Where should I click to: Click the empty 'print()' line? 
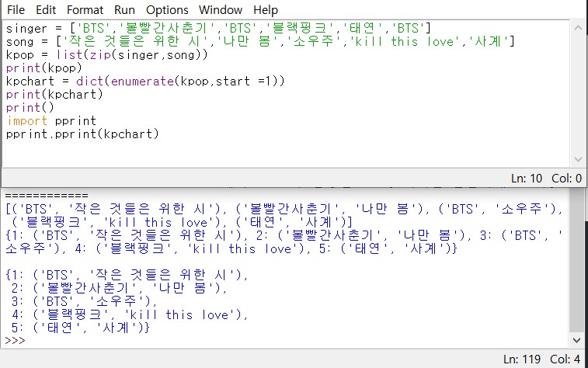(30, 107)
